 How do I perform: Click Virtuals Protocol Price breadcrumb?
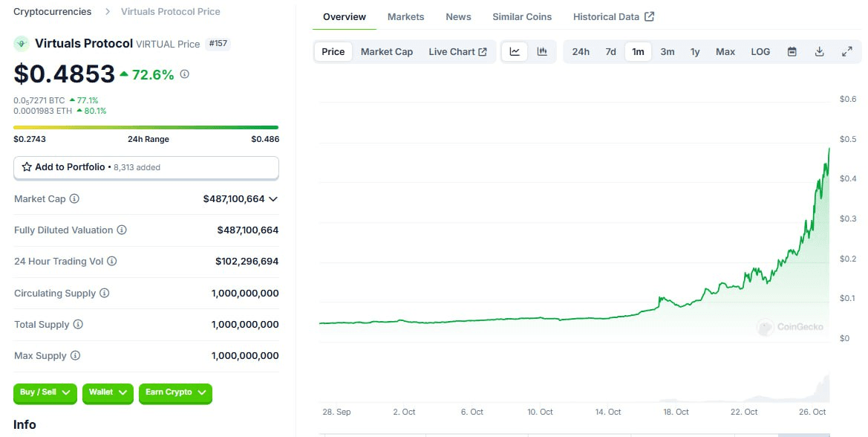click(x=171, y=12)
